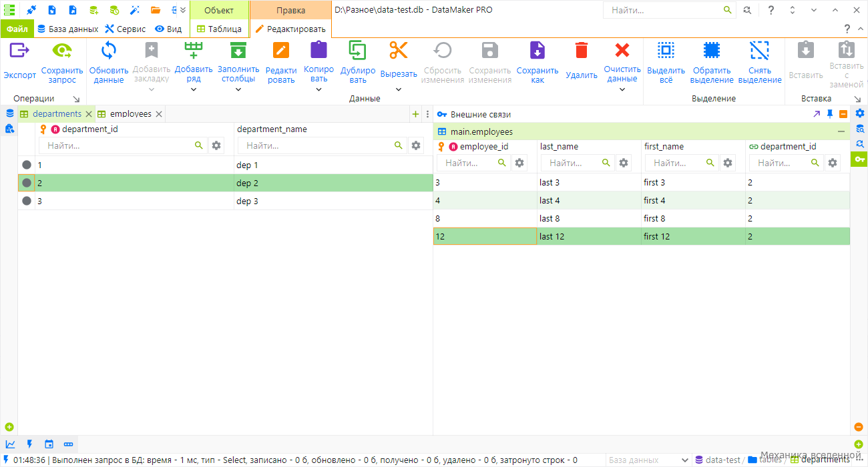Open the Сервис menu tab

tap(126, 29)
